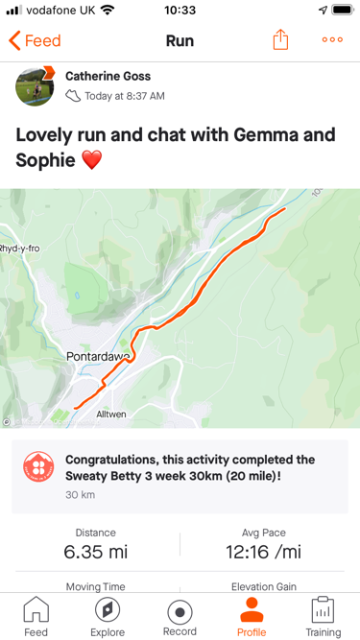The height and width of the screenshot is (640, 360).
Task: Open Catherine Goss athlete name link
Action: click(x=108, y=76)
